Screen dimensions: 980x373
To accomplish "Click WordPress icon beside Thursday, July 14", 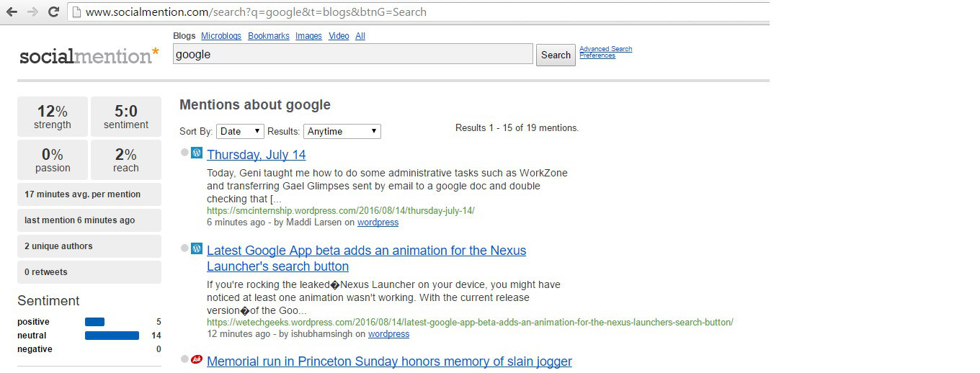I will (x=197, y=153).
